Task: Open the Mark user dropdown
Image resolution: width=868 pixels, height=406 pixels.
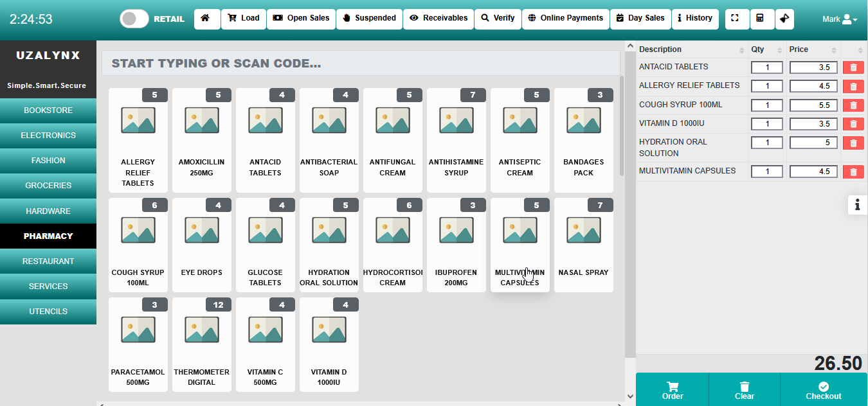Action: 840,19
